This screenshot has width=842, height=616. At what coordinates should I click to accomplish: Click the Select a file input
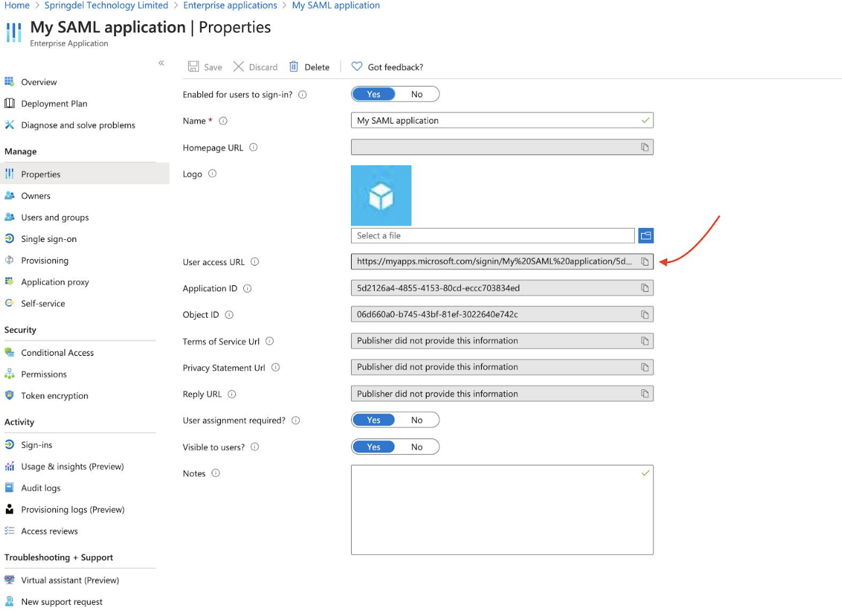[493, 235]
